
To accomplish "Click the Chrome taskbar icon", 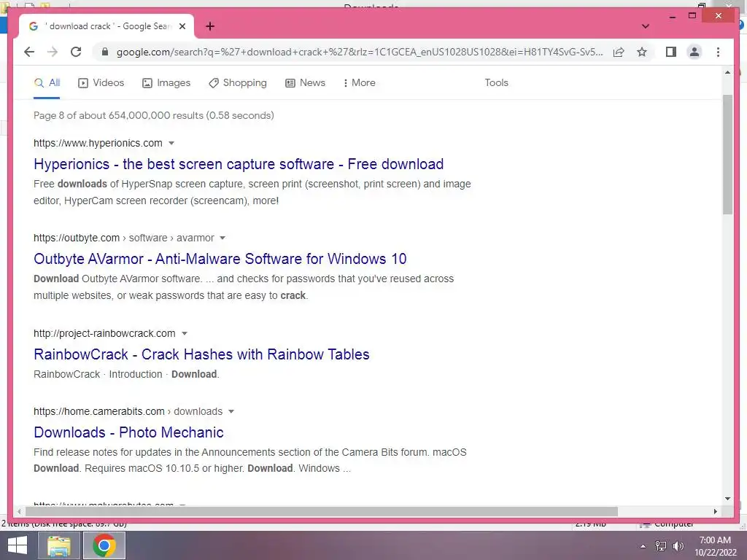I will pyautogui.click(x=104, y=545).
